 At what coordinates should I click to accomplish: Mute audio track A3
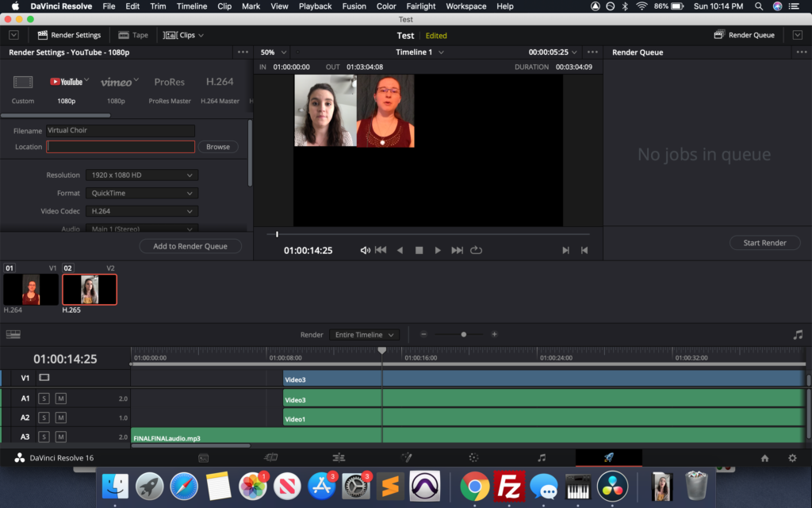[x=61, y=437]
